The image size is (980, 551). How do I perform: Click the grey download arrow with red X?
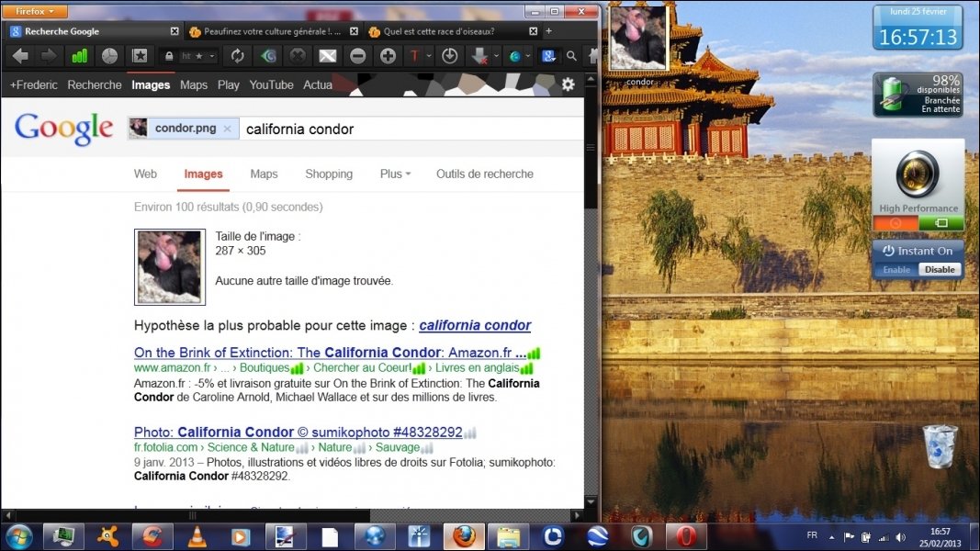coord(479,56)
